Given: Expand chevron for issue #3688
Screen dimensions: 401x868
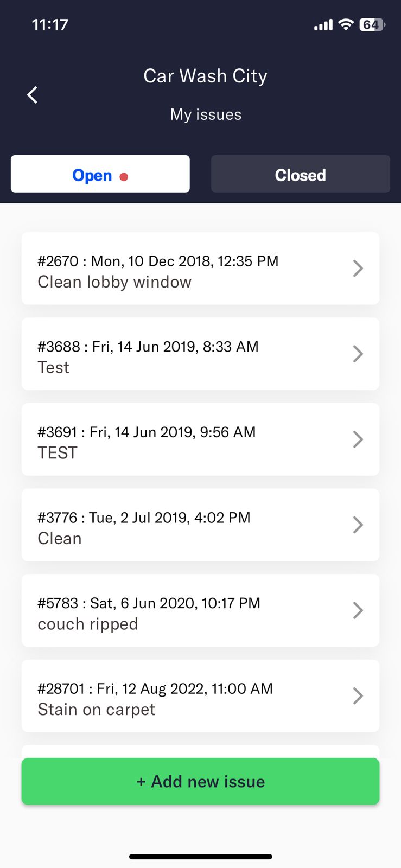Looking at the screenshot, I should 358,354.
